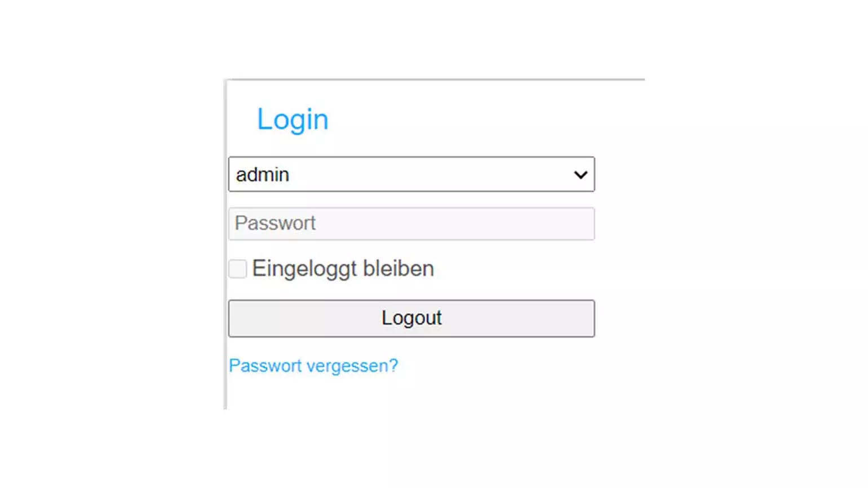The width and height of the screenshot is (868, 488).
Task: Click the Login title text
Action: (293, 119)
